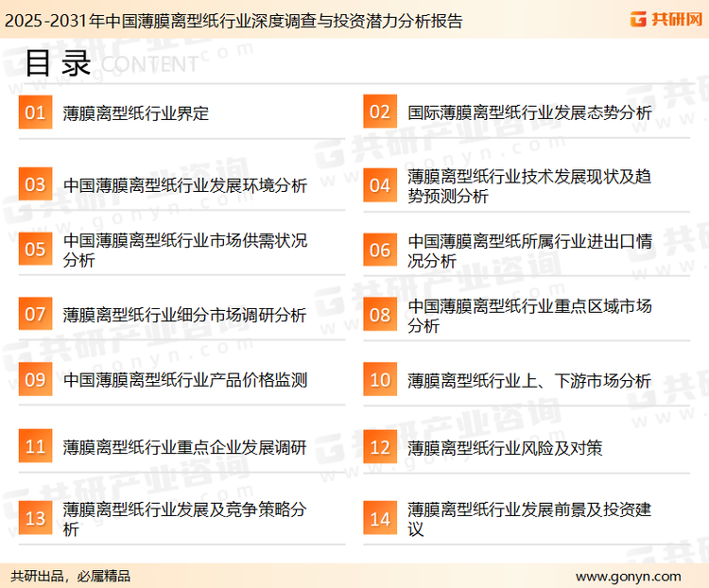
Task: Select 中国薄膜离型纸行业产品价格监测 entry
Action: point(185,380)
